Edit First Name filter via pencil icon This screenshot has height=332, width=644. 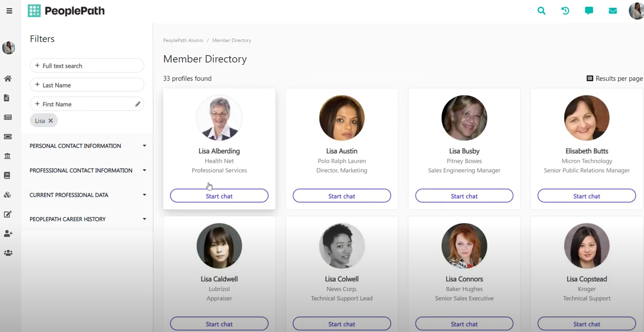pyautogui.click(x=137, y=104)
